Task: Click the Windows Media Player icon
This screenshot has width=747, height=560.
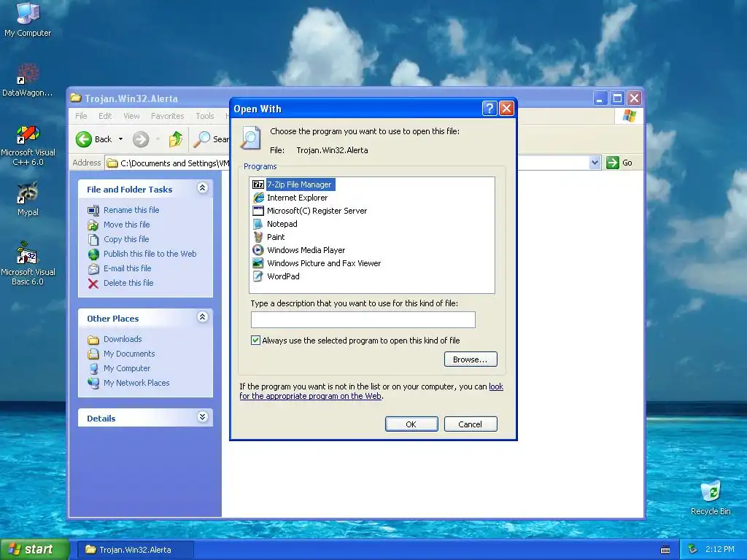Action: point(258,250)
